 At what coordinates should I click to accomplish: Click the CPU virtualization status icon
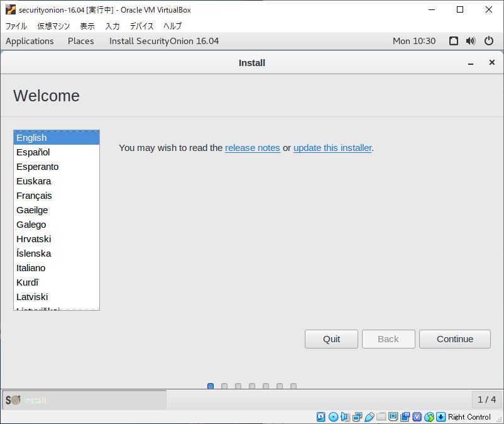pos(417,417)
